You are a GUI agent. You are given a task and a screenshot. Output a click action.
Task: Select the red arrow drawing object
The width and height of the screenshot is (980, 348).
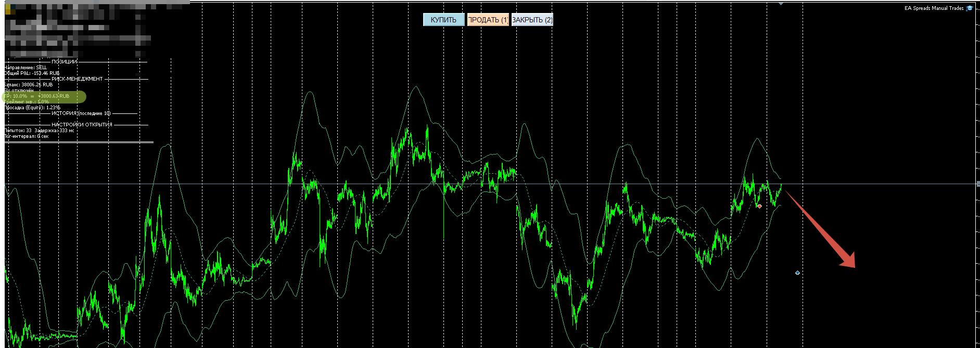click(821, 229)
